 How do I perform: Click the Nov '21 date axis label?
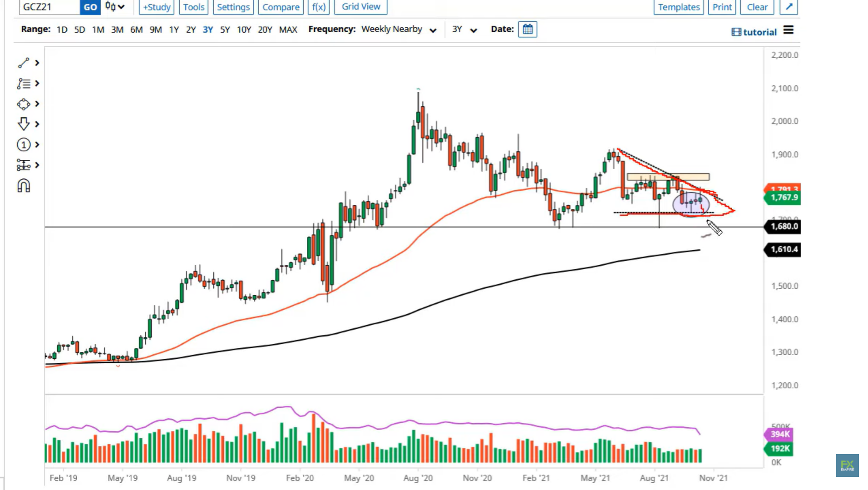coord(713,478)
